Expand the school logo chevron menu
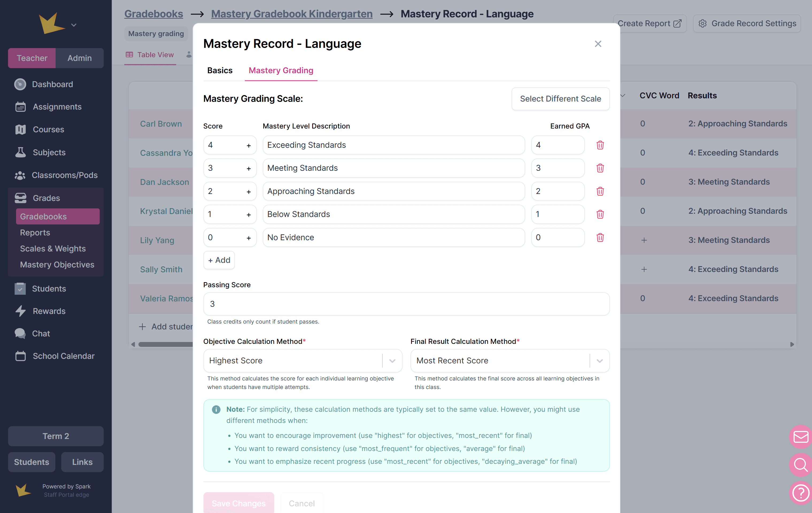 [74, 25]
